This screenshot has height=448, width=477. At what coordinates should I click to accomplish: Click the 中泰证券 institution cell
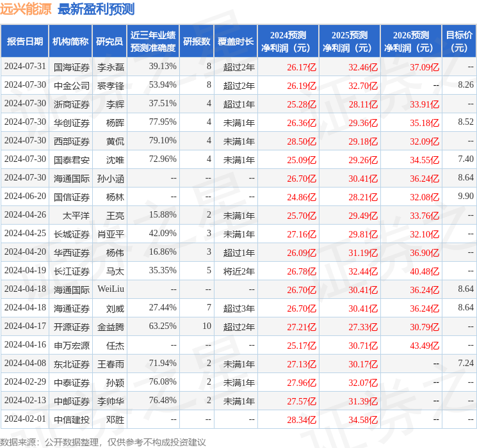(x=72, y=382)
